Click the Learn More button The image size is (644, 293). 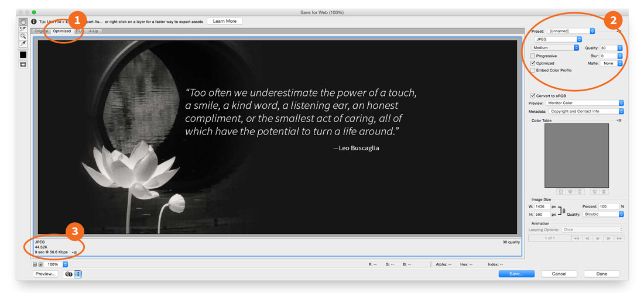[x=225, y=21]
